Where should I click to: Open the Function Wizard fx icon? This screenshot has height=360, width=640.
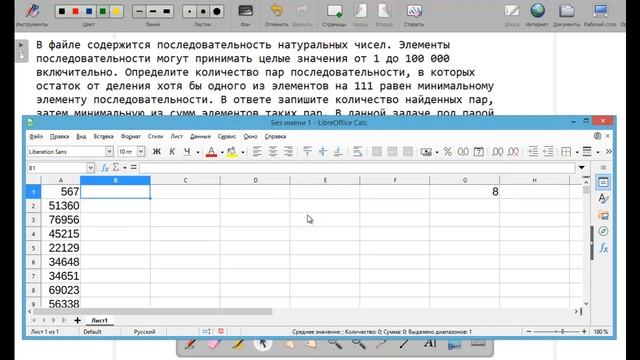tap(105, 168)
